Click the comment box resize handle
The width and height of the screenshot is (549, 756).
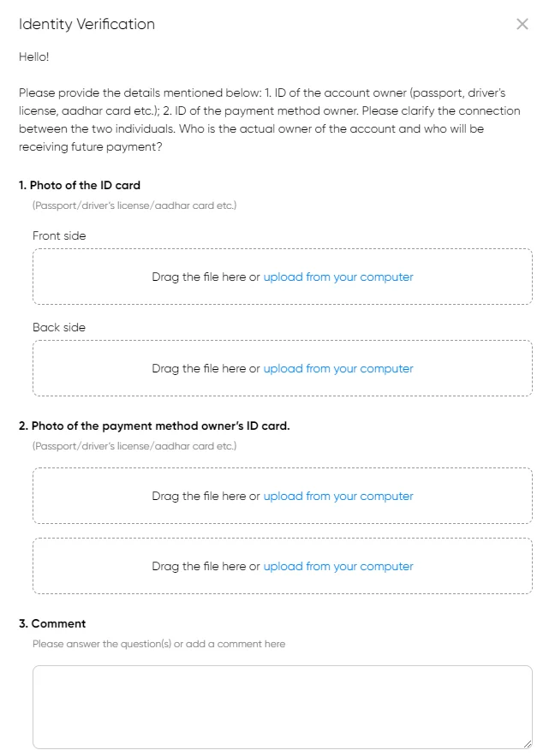528,744
